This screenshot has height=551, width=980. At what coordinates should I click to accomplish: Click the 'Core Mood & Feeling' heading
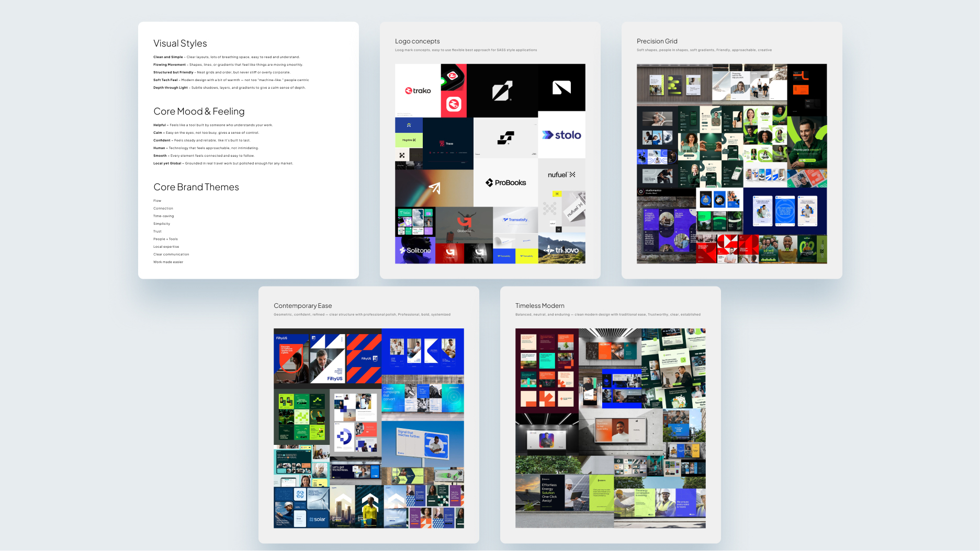click(199, 111)
